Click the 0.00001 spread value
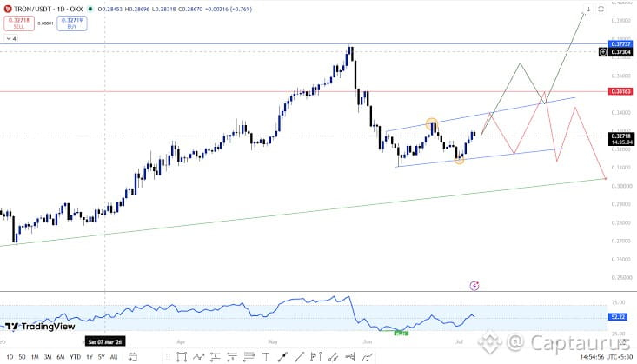This screenshot has height=364, width=637. pos(45,23)
